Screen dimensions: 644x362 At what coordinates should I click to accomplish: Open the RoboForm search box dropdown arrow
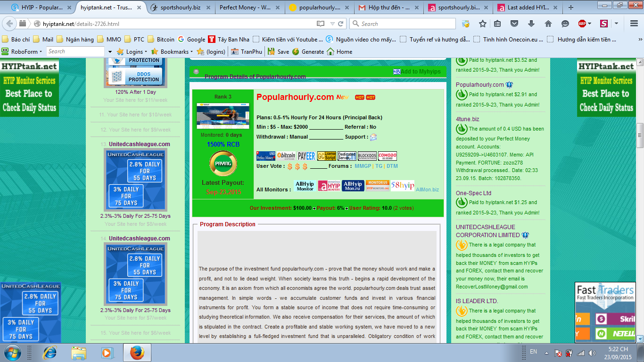click(110, 52)
